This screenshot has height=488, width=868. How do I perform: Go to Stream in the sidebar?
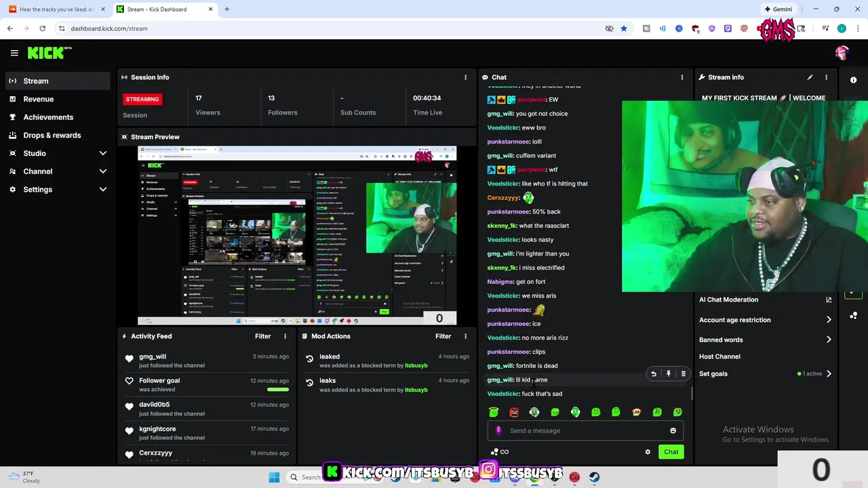[x=58, y=81]
